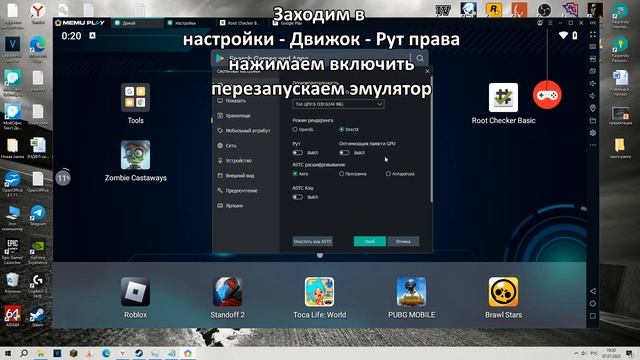Open Microsoft Edge desktop shortcut
The width and height of the screenshot is (640, 360).
(38, 47)
